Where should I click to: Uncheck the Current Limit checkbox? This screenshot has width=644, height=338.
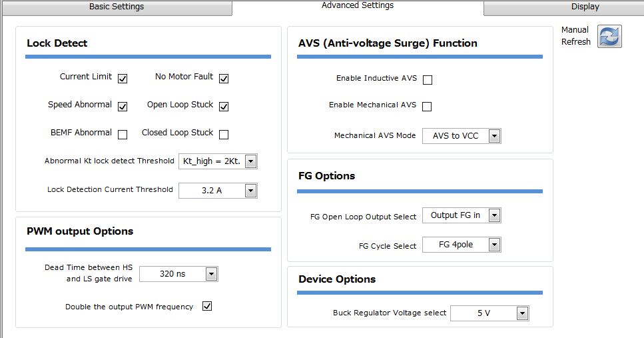pos(123,79)
